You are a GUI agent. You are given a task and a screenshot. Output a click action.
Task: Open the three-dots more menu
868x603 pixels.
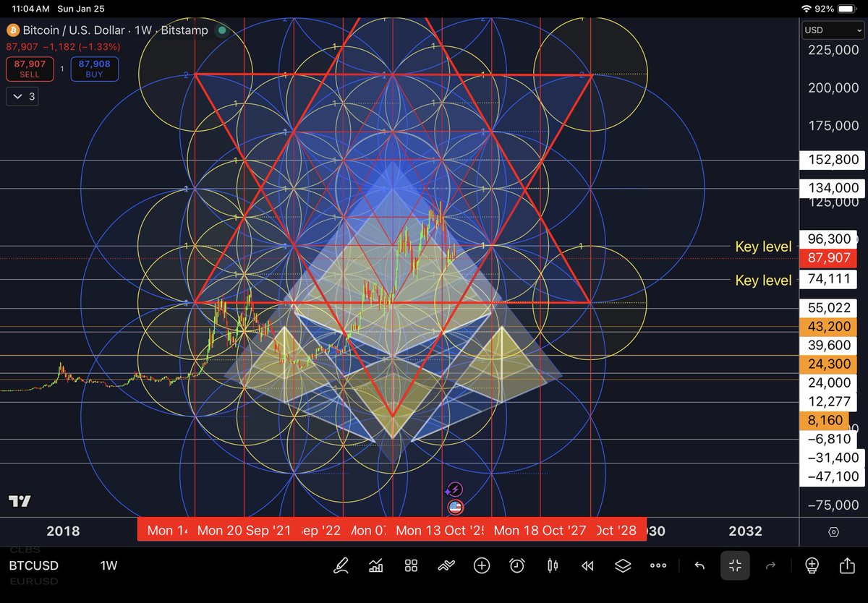pyautogui.click(x=658, y=565)
